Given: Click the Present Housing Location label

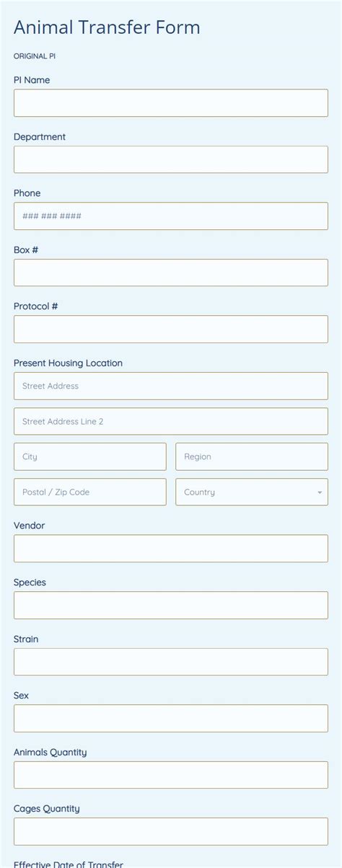Looking at the screenshot, I should 68,363.
